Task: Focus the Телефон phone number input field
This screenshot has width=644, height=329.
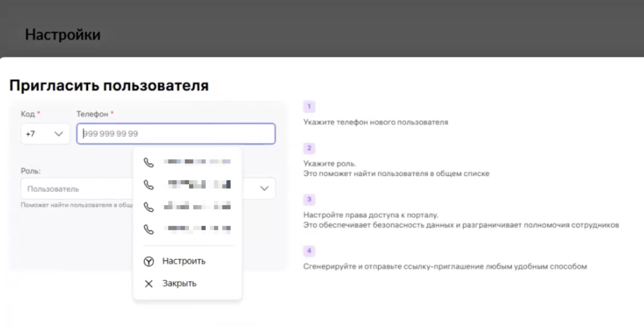Action: tap(176, 134)
